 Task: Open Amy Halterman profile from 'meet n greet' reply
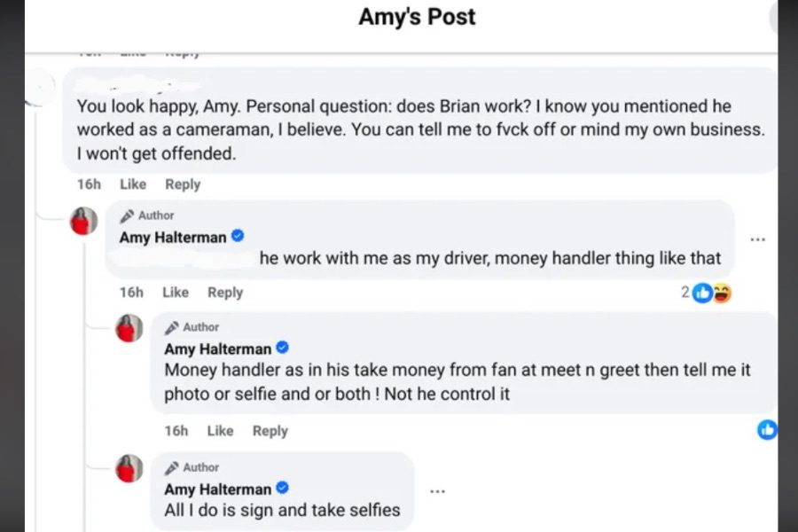[217, 348]
